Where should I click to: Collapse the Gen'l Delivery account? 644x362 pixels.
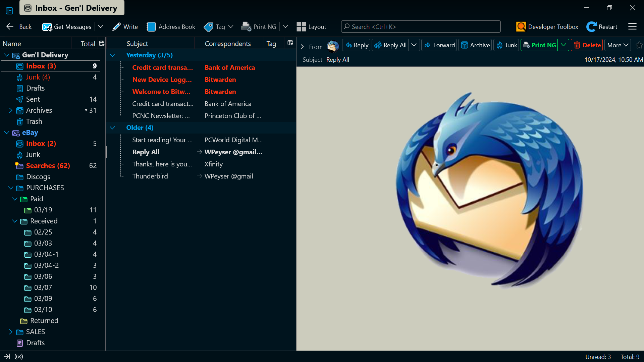click(x=6, y=55)
